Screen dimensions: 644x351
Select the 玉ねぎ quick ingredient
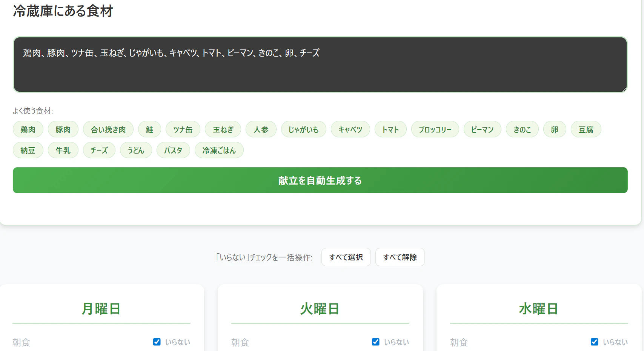[x=223, y=129]
